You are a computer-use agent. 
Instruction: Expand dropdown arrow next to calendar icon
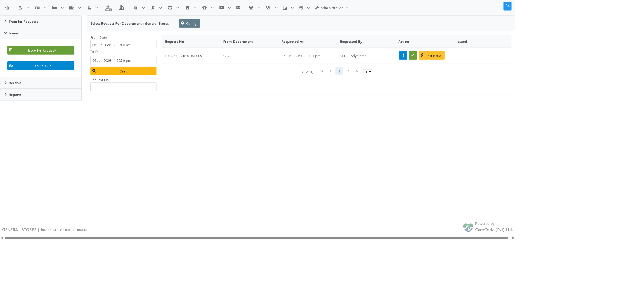click(195, 8)
